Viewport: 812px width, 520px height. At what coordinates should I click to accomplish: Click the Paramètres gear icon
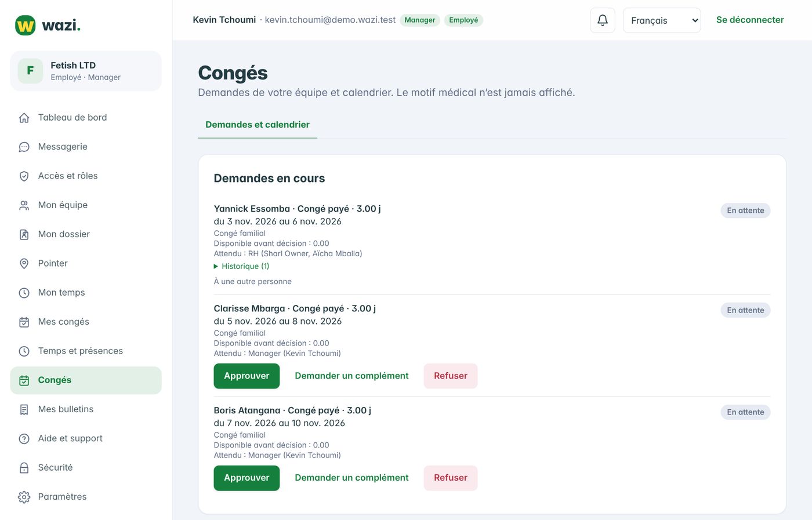point(24,497)
